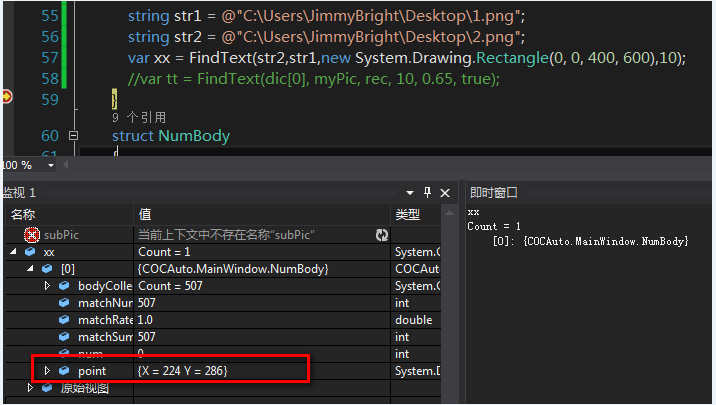Click the breakpoint marker beside line 59
This screenshot has width=716, height=405.
click(x=6, y=97)
